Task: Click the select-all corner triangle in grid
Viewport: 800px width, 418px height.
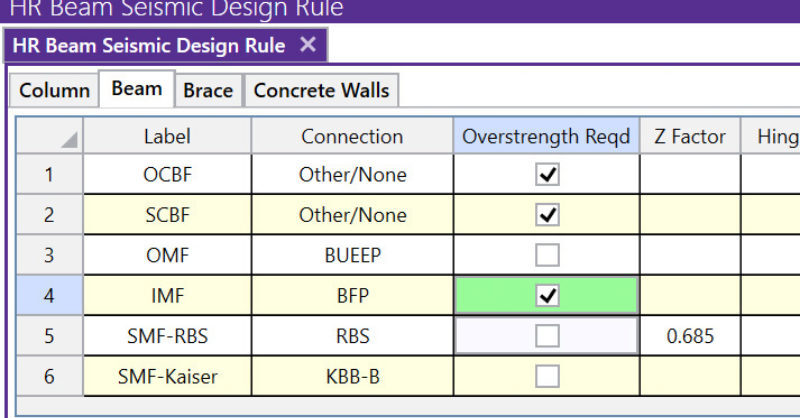Action: [x=67, y=141]
